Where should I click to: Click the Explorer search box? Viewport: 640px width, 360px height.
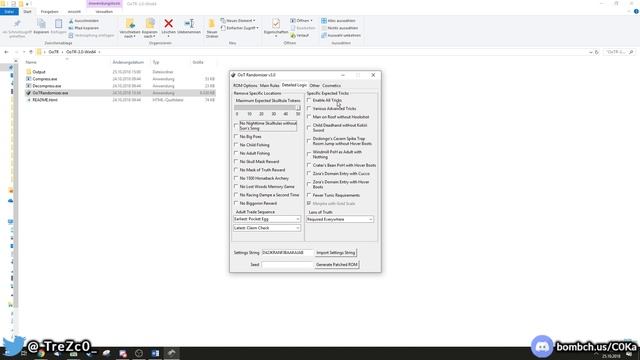(x=618, y=52)
